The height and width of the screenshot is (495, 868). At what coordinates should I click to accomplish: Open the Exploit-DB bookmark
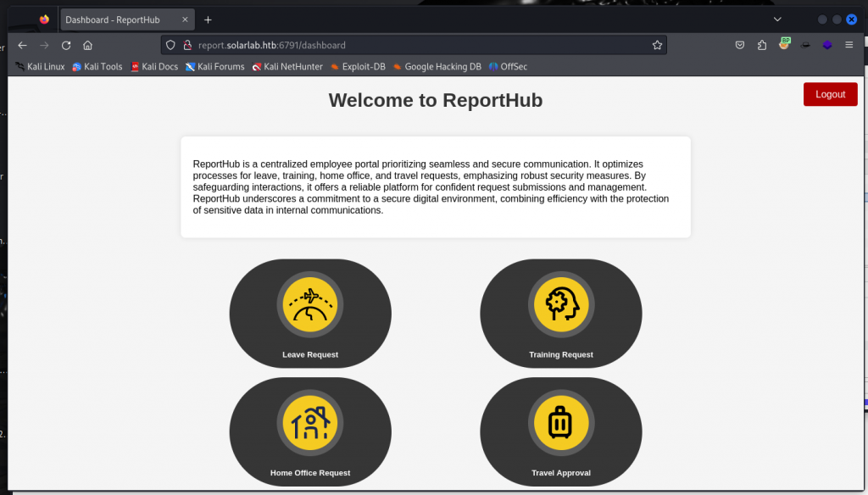(359, 66)
